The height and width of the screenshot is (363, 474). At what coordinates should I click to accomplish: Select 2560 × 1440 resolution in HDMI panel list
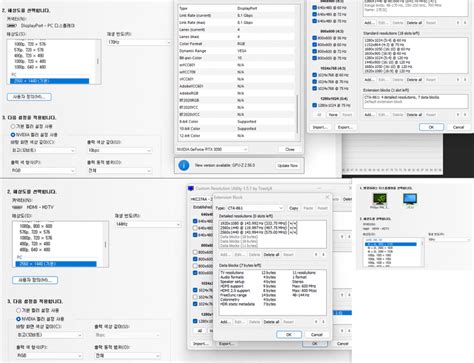pyautogui.click(x=56, y=264)
